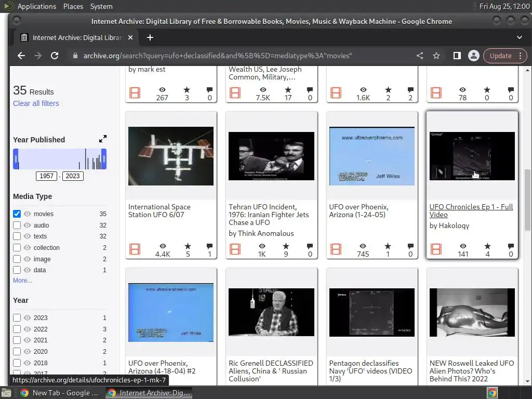Image resolution: width=532 pixels, height=399 pixels.
Task: Check the 2022 year filter
Action: click(17, 329)
